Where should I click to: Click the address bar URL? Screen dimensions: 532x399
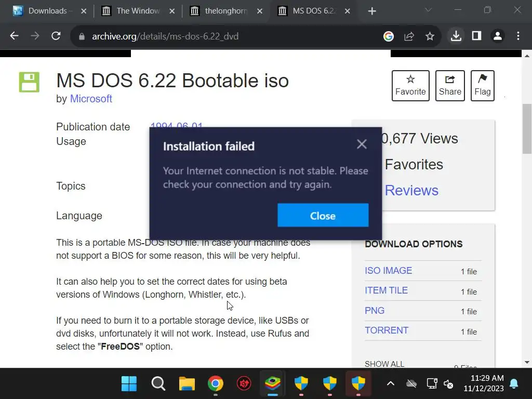pos(165,36)
